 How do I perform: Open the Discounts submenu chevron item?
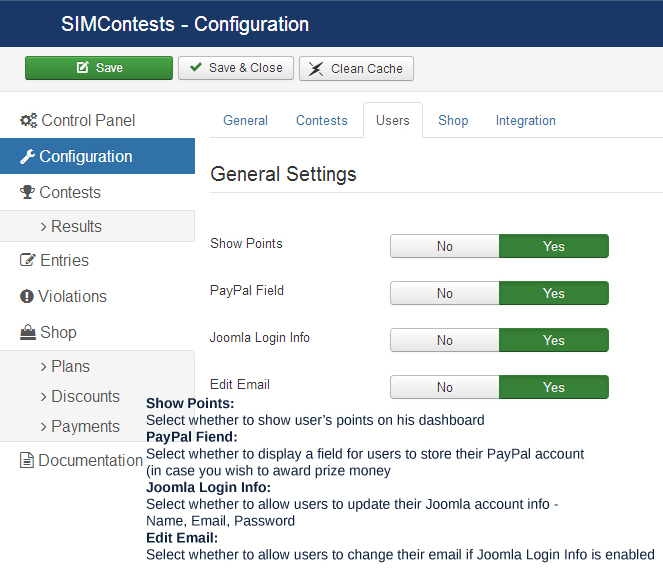[x=44, y=397]
